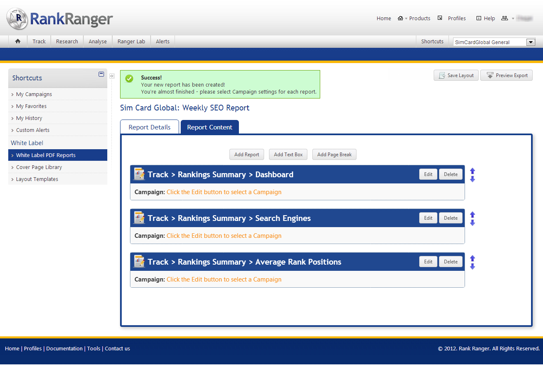The image size is (543, 392).
Task: Move the Dashboard report down
Action: coord(472,179)
